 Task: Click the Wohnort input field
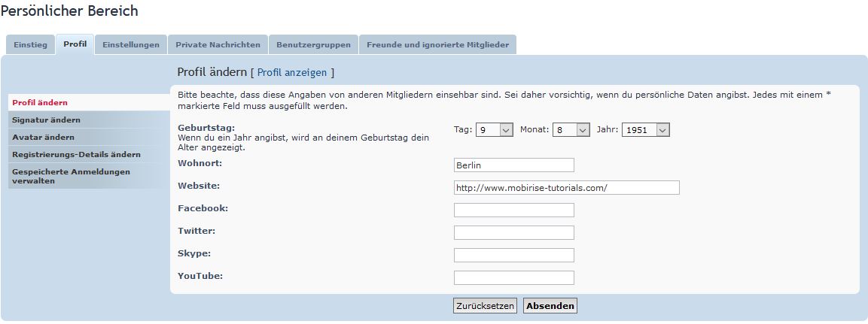coord(513,165)
